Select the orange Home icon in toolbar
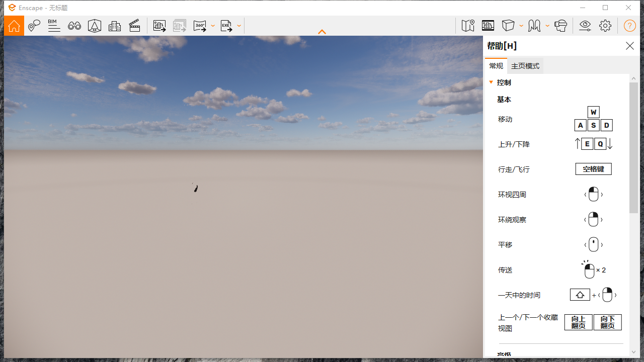Image resolution: width=644 pixels, height=362 pixels. click(14, 25)
